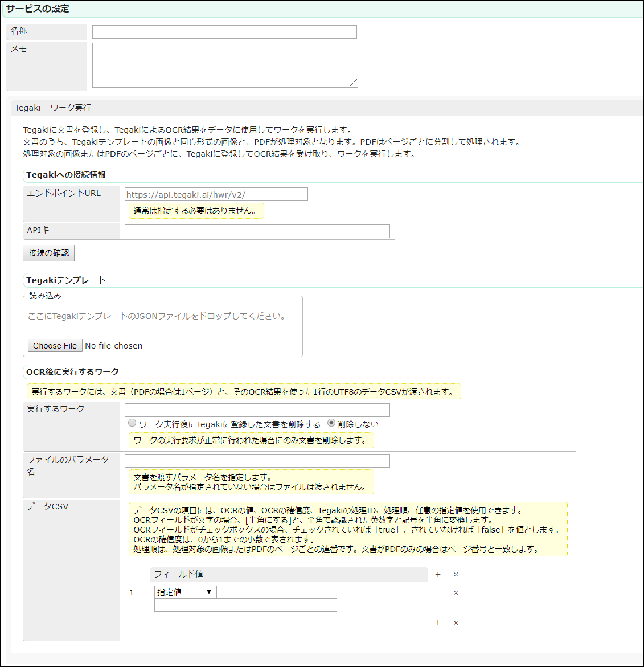Screen dimensions: 644x667
Task: Grab the メモ textarea resize handle
Action: pyautogui.click(x=354, y=84)
